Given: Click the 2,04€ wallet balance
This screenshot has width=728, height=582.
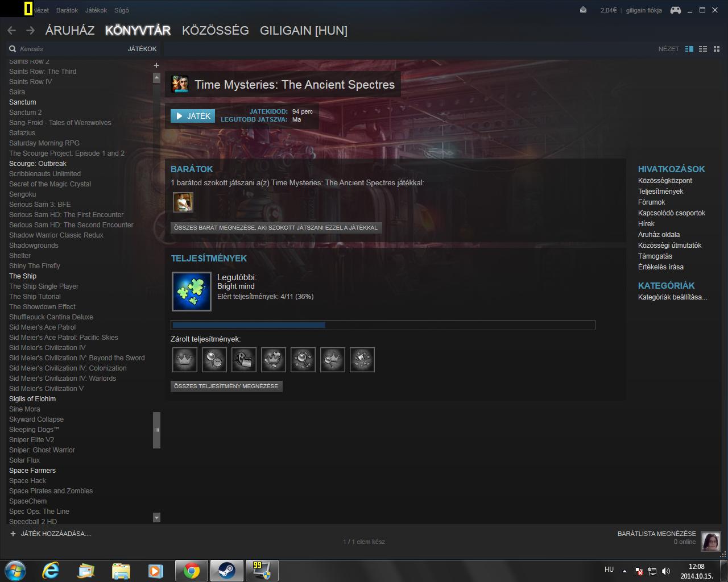Looking at the screenshot, I should point(608,10).
